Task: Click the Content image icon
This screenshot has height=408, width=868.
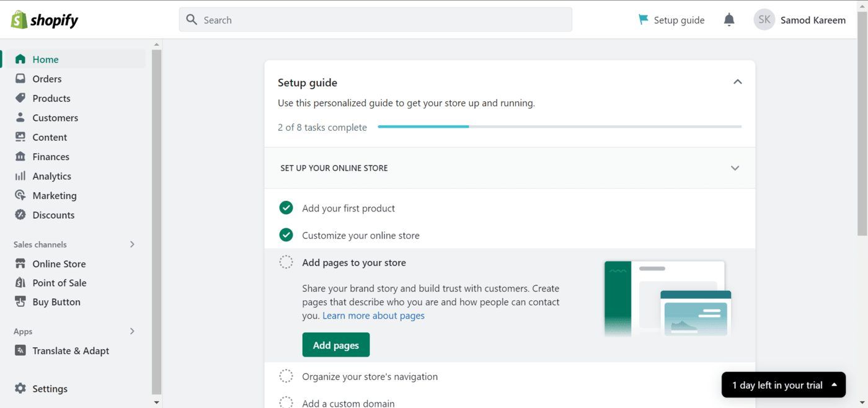Action: (20, 137)
